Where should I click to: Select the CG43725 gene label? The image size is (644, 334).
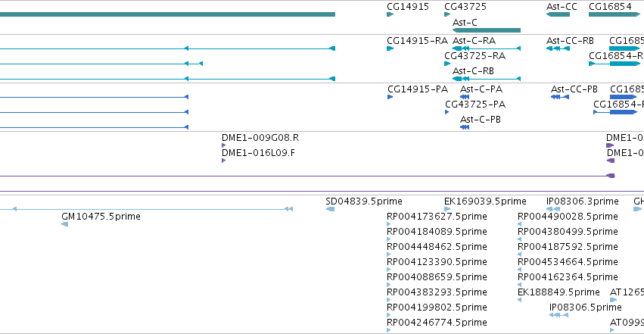465,7
